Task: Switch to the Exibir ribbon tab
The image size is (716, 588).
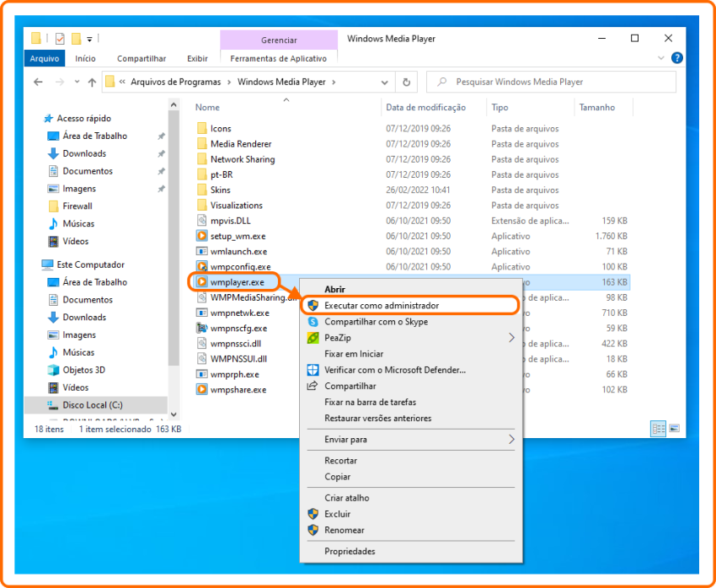Action: (197, 58)
